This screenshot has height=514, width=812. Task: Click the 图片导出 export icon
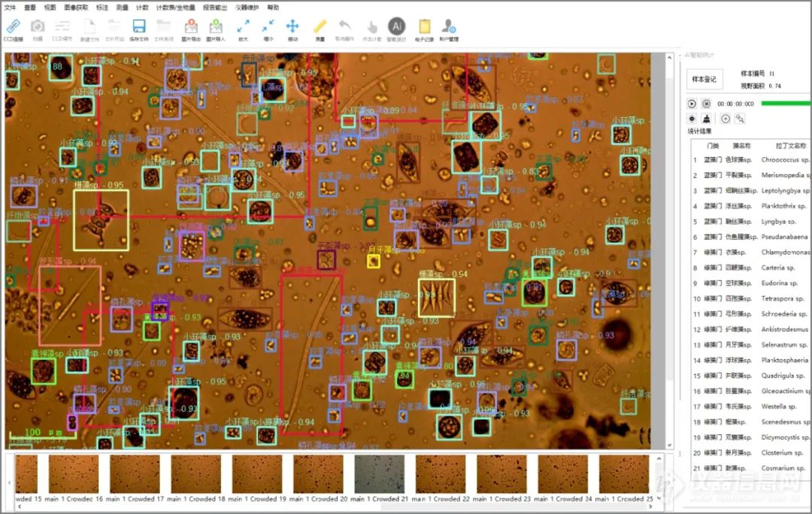click(190, 26)
